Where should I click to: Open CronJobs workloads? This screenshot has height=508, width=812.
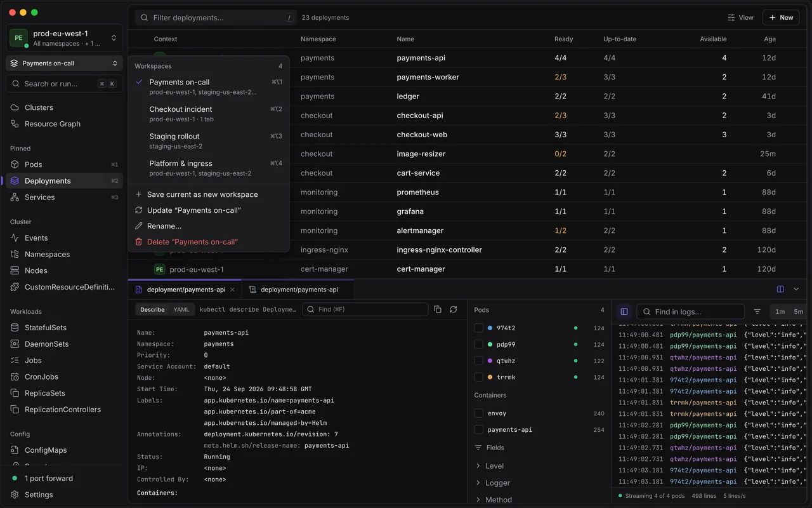click(64, 377)
